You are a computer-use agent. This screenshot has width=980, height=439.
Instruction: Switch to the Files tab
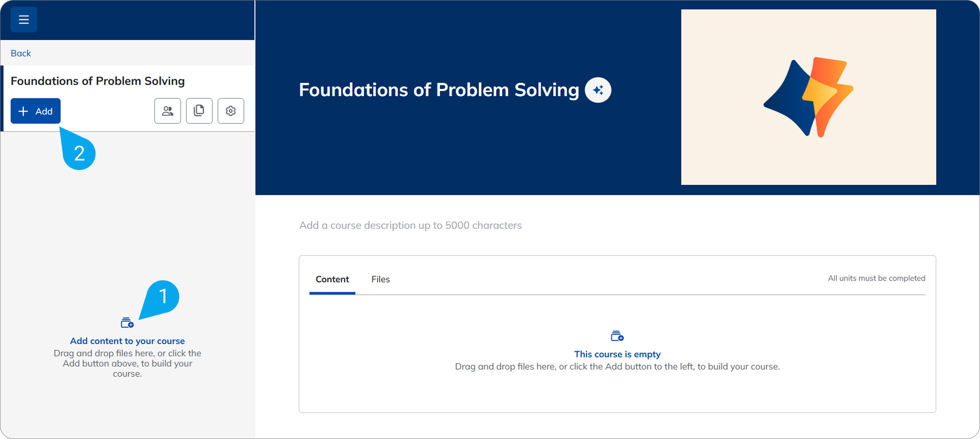381,279
